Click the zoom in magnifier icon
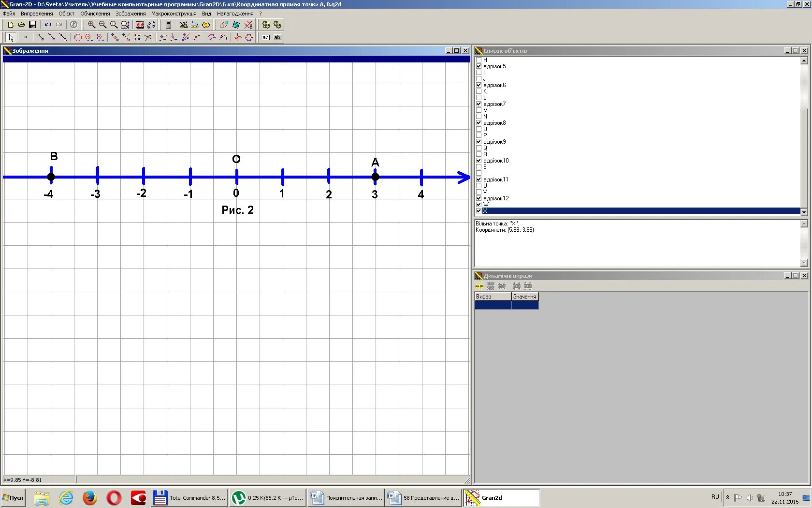Image resolution: width=812 pixels, height=508 pixels. pos(91,25)
